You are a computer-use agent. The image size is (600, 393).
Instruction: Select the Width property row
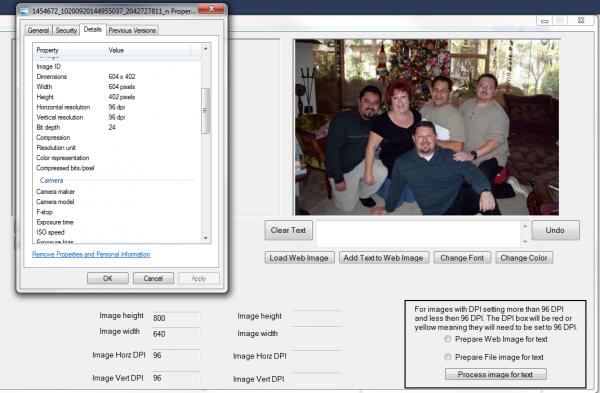click(x=117, y=87)
